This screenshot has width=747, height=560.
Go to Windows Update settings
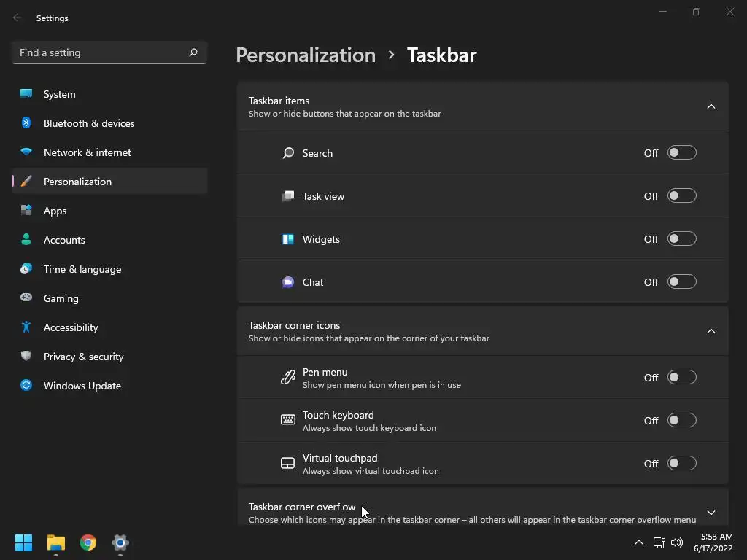[82, 386]
